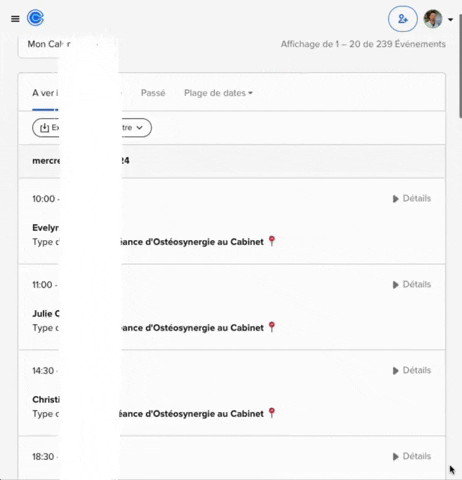
Task: Expand Détails for the 14:30 event
Action: (412, 370)
